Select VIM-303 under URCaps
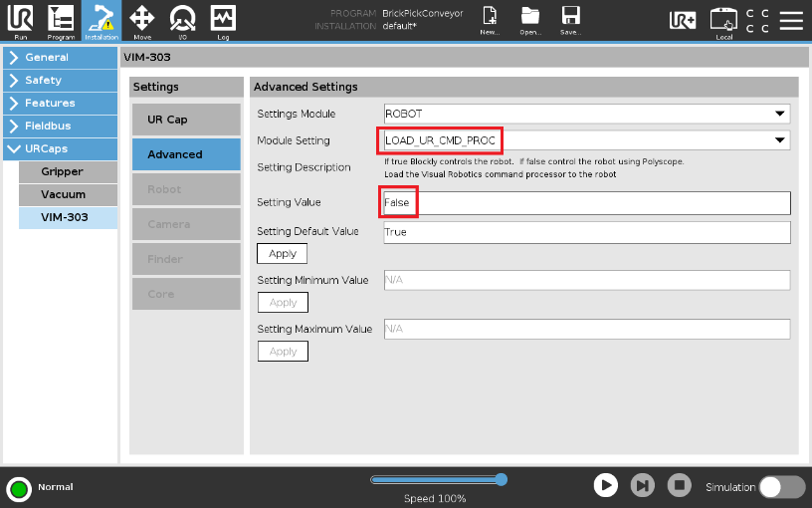Viewport: 812px width, 508px height. click(x=68, y=217)
